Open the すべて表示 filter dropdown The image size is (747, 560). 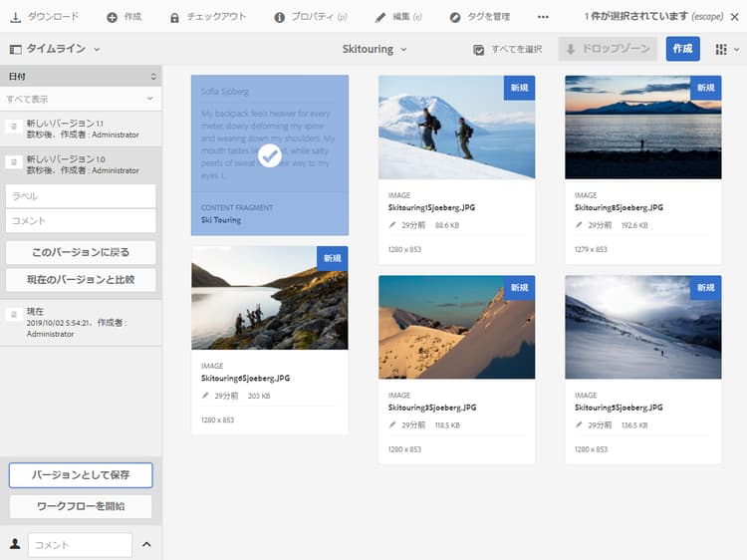tap(81, 99)
